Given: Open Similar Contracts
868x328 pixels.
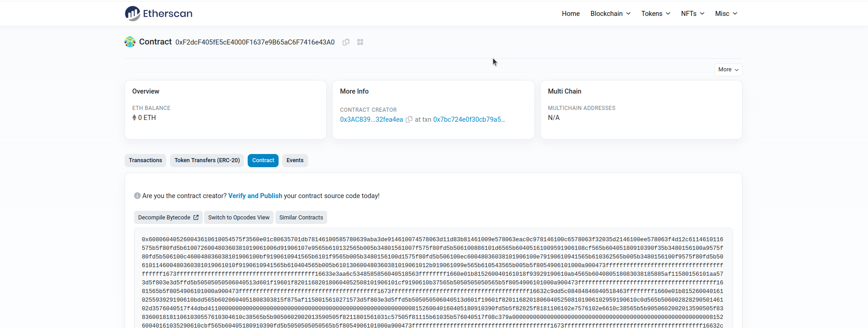Looking at the screenshot, I should click(x=301, y=218).
